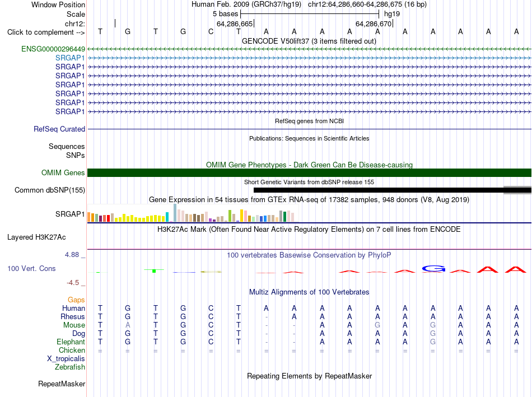Open the RefSeq Curated track label
This screenshot has width=532, height=397.
coord(59,129)
